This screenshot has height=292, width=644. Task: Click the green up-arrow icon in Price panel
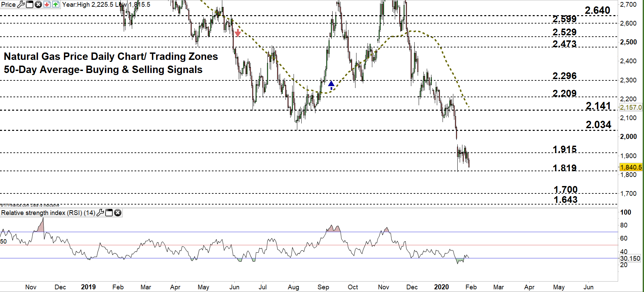coord(55,4)
